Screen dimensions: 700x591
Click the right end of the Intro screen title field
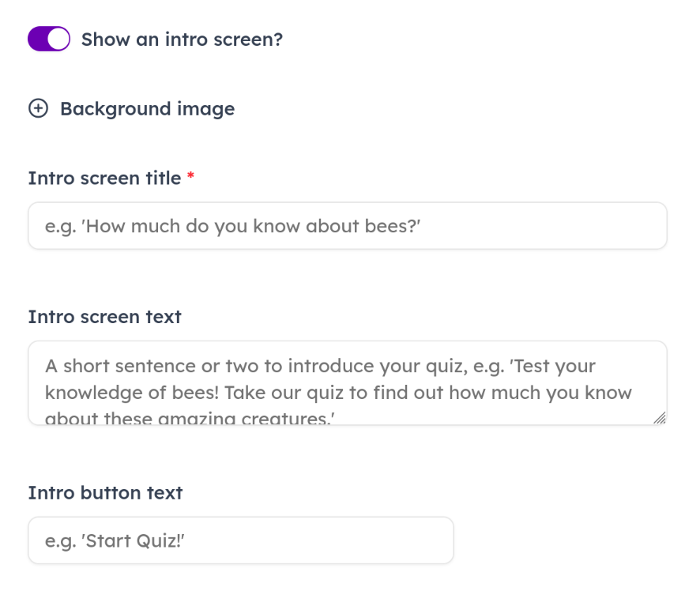pos(648,227)
